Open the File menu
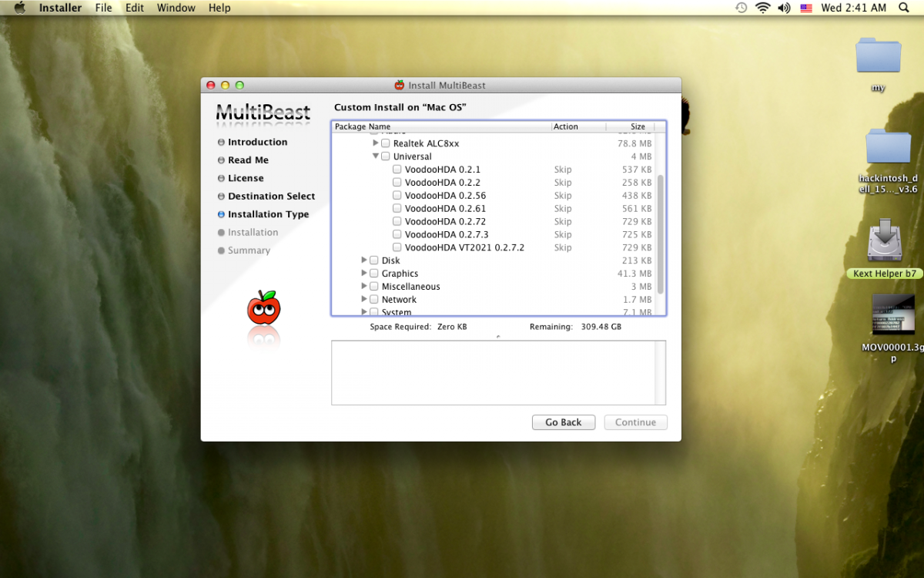924x578 pixels. click(x=103, y=8)
